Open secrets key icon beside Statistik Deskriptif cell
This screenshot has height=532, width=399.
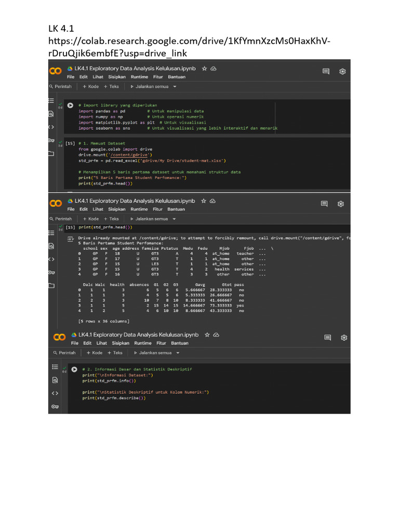click(x=55, y=406)
